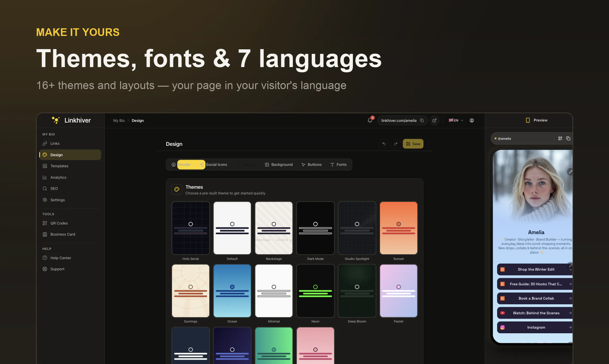Undo the last design change
Screen dimensions: 609x364
(x=384, y=144)
